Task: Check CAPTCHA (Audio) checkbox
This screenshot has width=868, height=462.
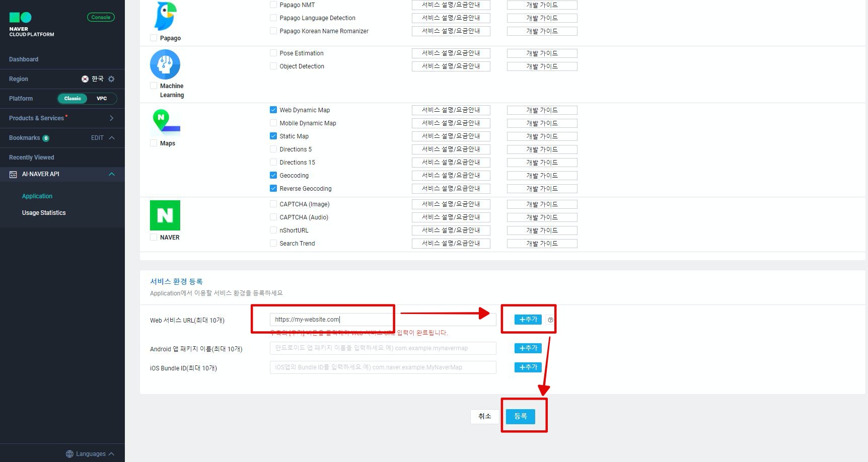Action: tap(273, 217)
